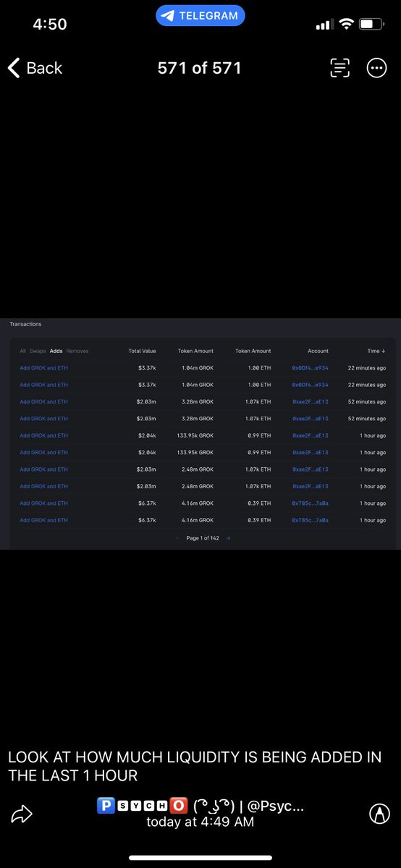
Task: Tap the Telegram paper plane icon
Action: [x=169, y=15]
